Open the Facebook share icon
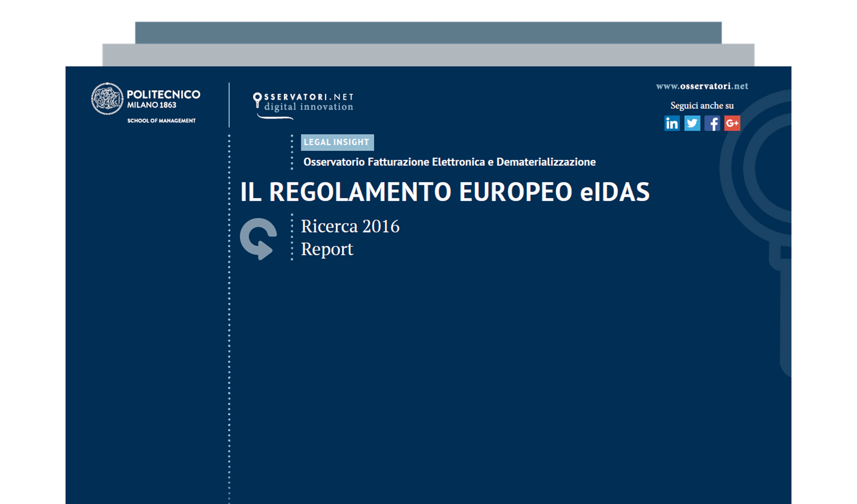 [x=712, y=123]
